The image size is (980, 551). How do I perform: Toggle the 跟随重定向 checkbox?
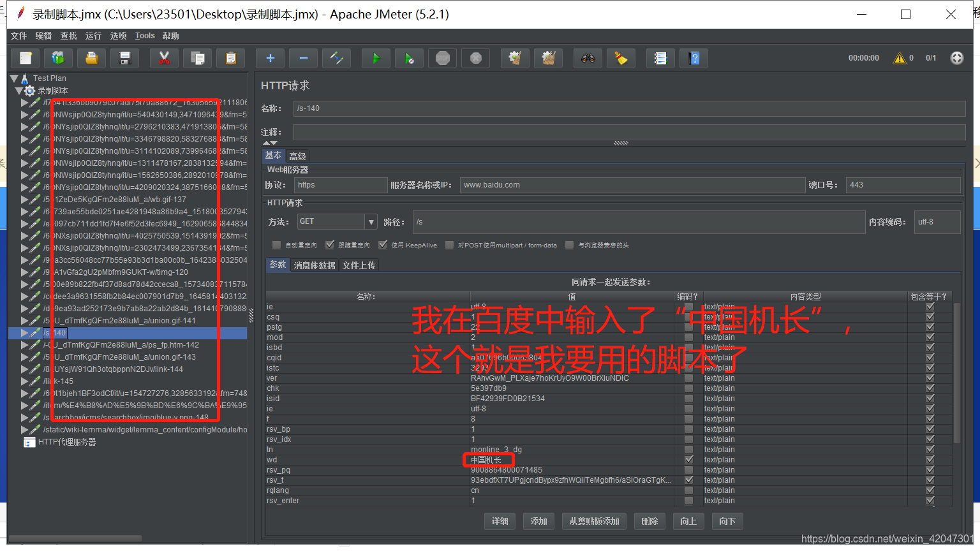point(330,245)
